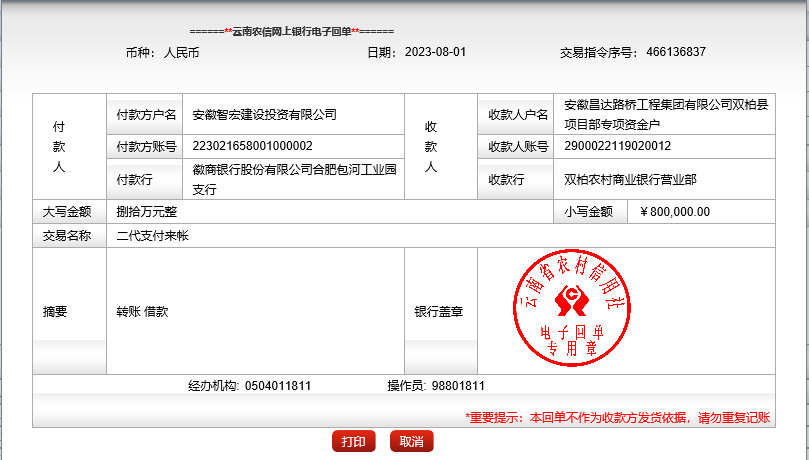
Task: Select the currency value 人民币
Action: [x=181, y=52]
